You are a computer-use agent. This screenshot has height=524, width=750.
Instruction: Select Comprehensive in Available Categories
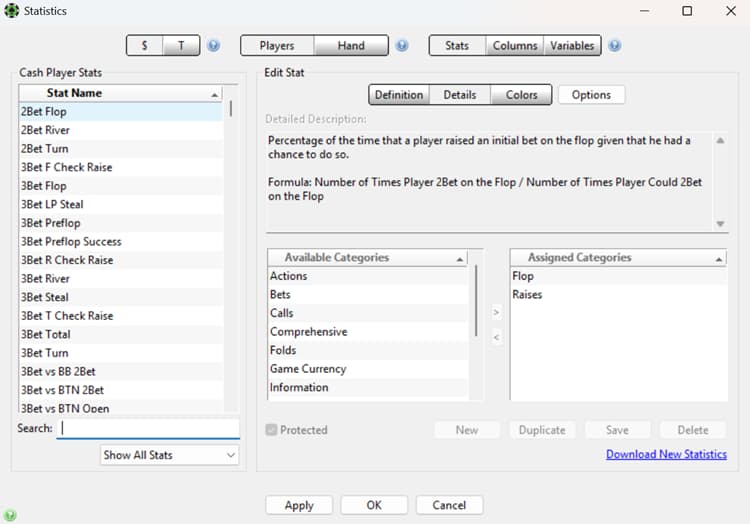tap(367, 332)
